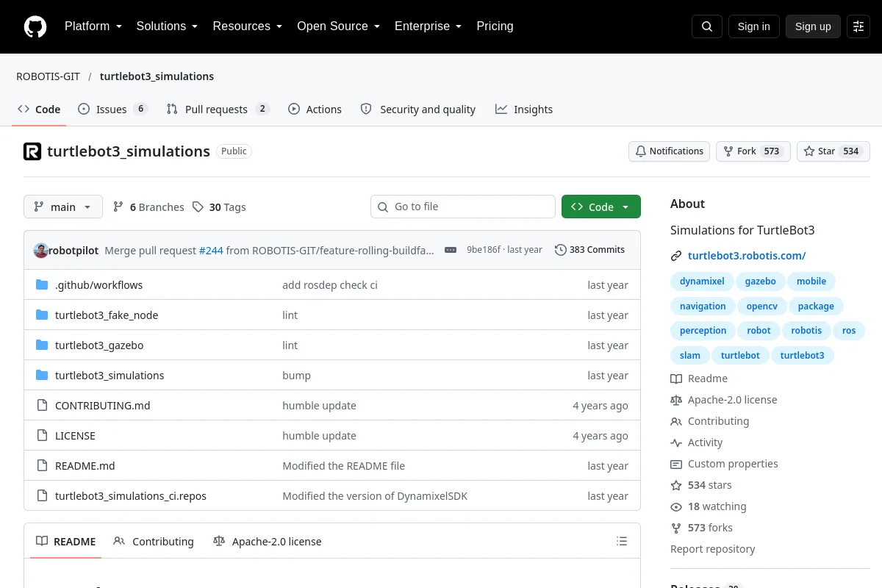Screen dimensions: 882x588
Task: Open the 30 Tags link
Action: point(219,207)
